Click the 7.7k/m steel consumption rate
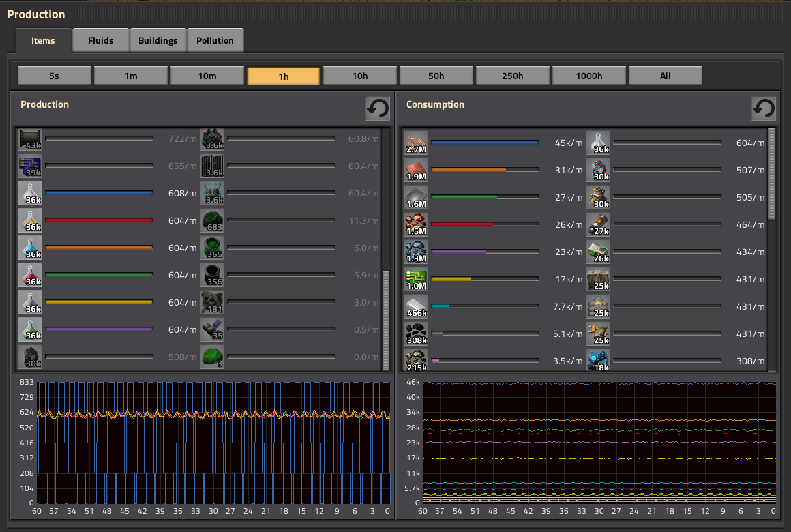The height and width of the screenshot is (532, 791). coord(567,306)
